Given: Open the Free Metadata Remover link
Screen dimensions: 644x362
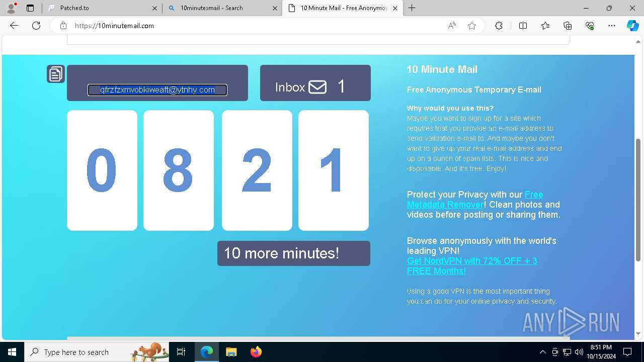Looking at the screenshot, I should click(475, 200).
